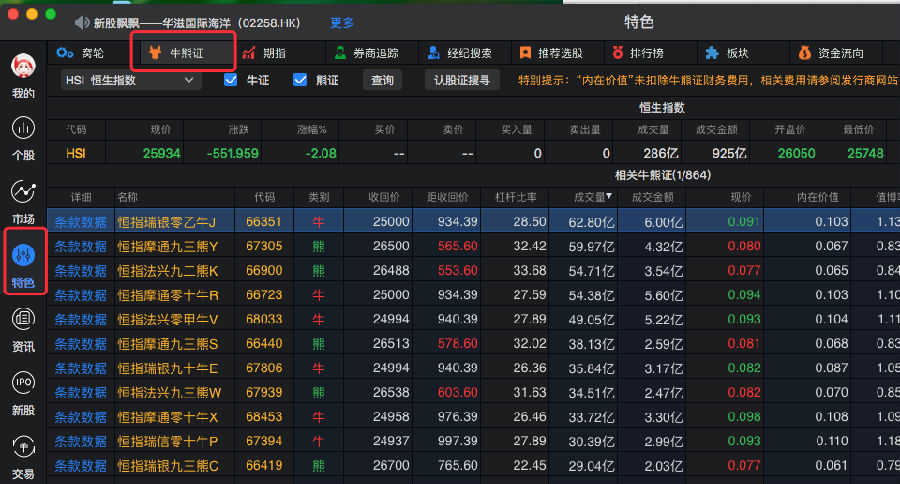Sort by the 成交量 column header
This screenshot has height=484, width=900.
(593, 197)
